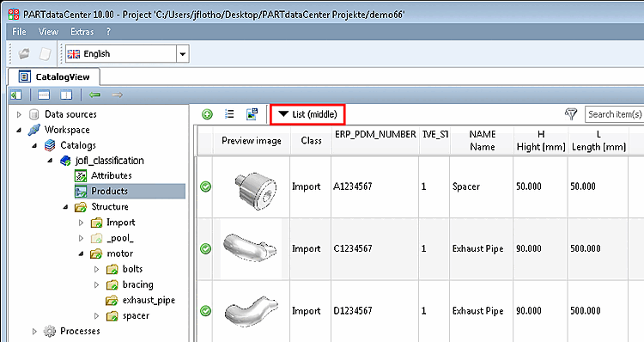
Task: Click the green add item plus icon
Action: tap(208, 114)
